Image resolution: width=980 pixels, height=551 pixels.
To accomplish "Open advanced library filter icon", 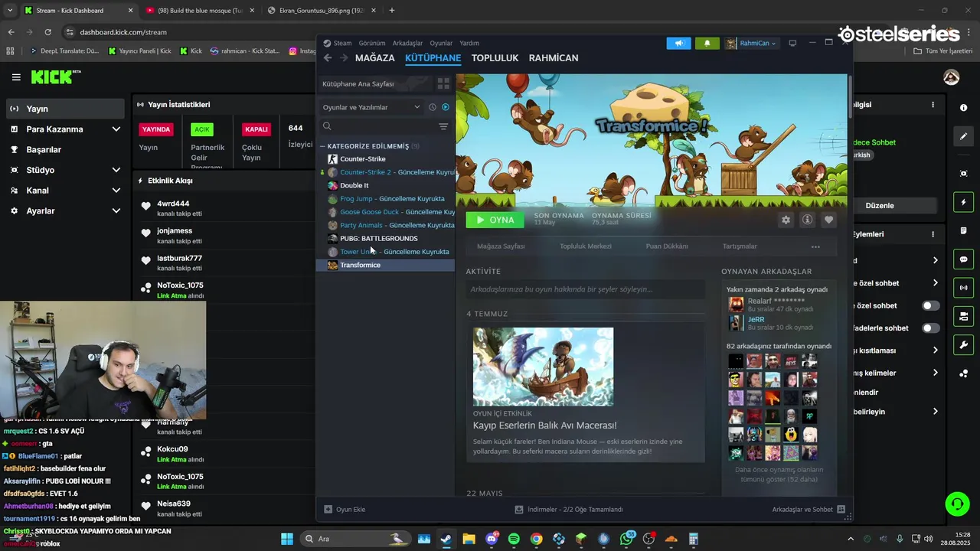I will [x=443, y=126].
